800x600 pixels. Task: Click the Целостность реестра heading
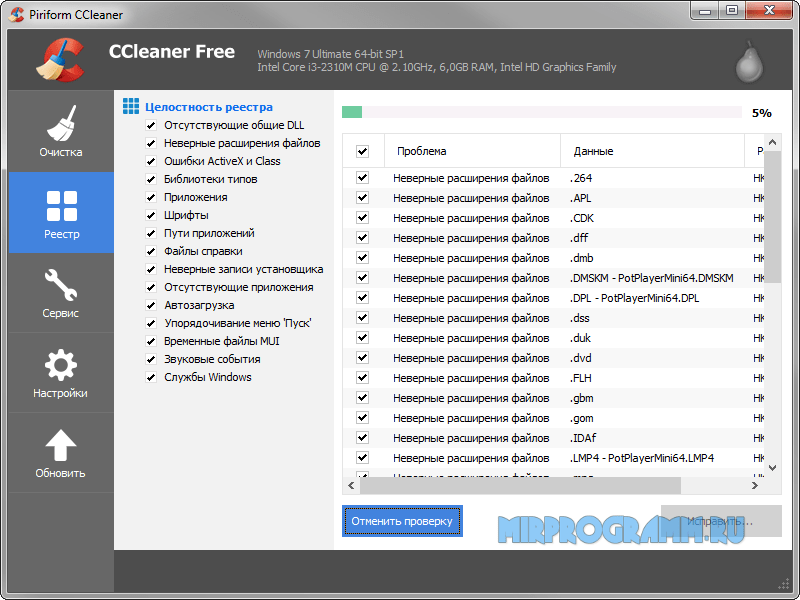pyautogui.click(x=209, y=107)
